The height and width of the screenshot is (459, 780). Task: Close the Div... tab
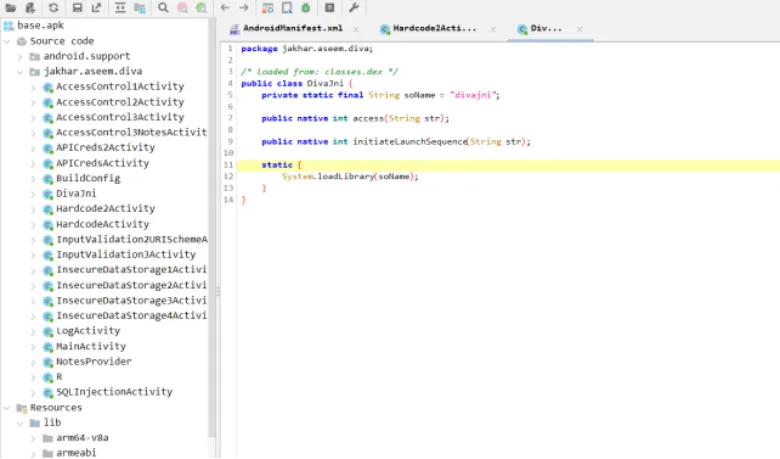point(580,29)
